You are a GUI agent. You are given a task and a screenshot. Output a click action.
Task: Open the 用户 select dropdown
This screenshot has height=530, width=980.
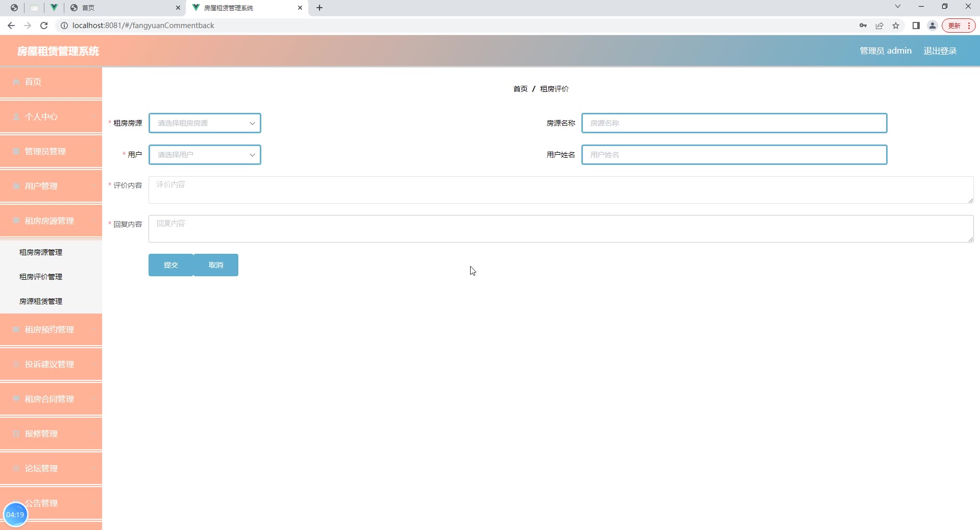[x=205, y=155]
